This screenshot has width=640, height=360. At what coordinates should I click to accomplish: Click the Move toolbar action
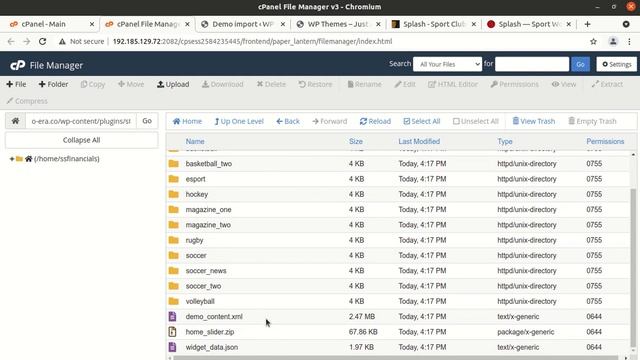pos(131,84)
